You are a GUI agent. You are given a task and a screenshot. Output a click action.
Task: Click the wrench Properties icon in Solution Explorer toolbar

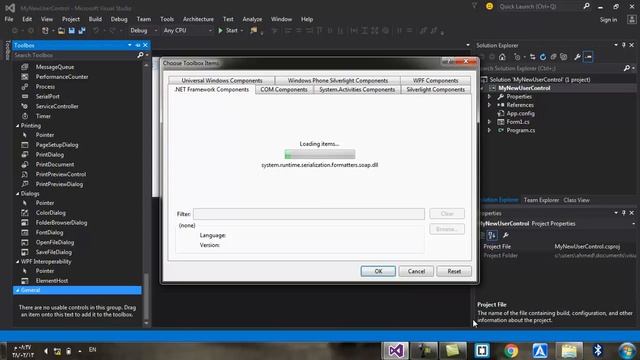click(577, 57)
